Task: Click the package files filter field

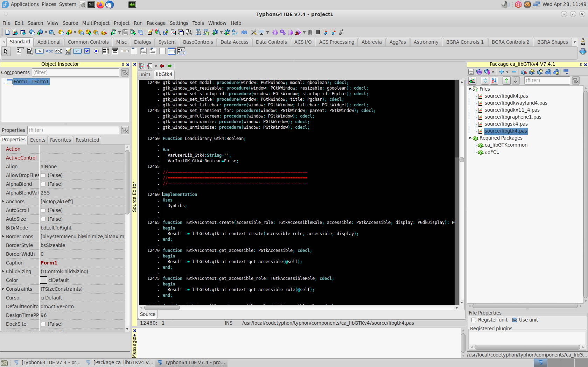Action: pos(547,80)
